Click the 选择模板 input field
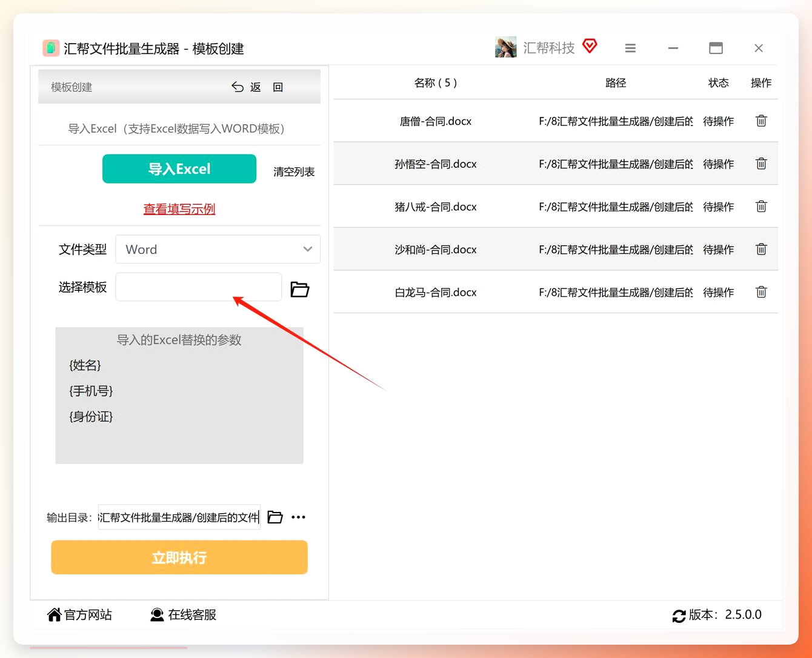The image size is (812, 658). (199, 287)
